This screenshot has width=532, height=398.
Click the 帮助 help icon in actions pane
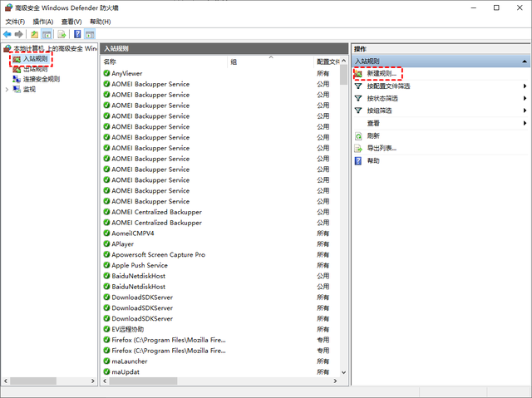[358, 160]
